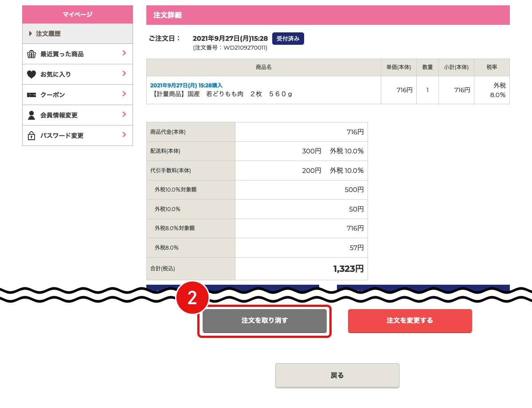Click the triangle beside 注文履歴
This screenshot has height=408, width=532.
pos(31,34)
